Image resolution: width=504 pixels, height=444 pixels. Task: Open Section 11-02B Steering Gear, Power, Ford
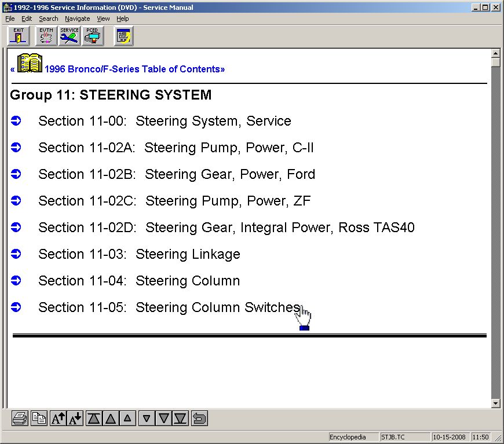(x=177, y=174)
